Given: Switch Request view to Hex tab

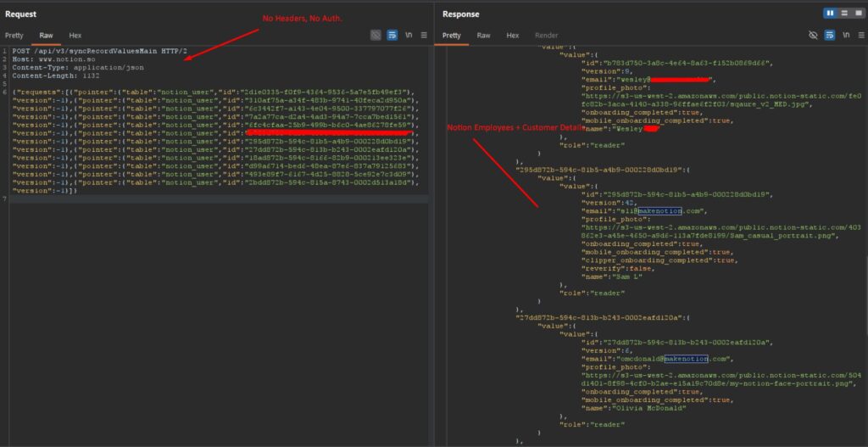Looking at the screenshot, I should point(75,36).
